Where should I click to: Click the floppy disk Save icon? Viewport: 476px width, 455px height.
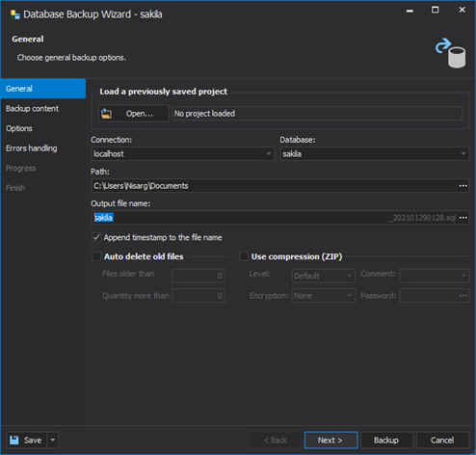point(14,440)
